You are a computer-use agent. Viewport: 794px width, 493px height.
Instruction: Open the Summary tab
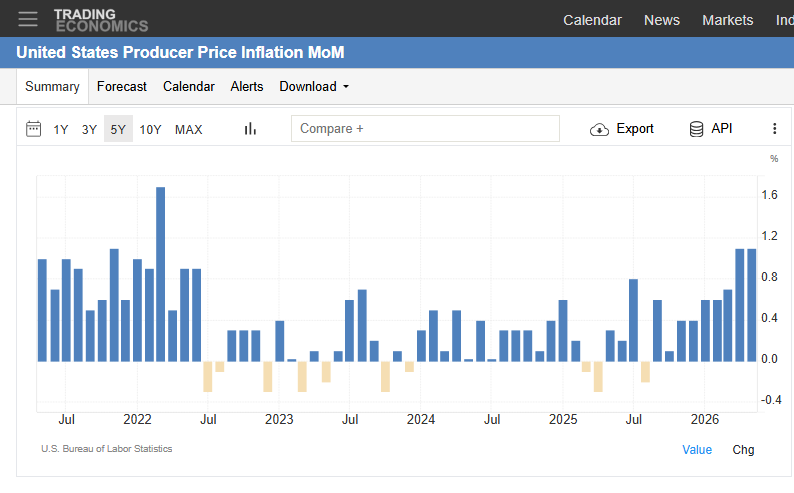52,87
